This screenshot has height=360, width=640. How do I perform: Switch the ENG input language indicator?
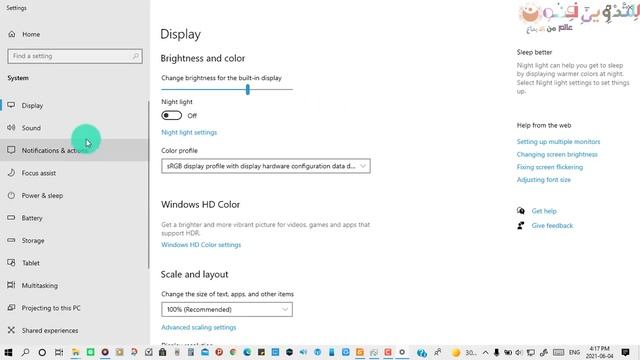click(x=574, y=353)
